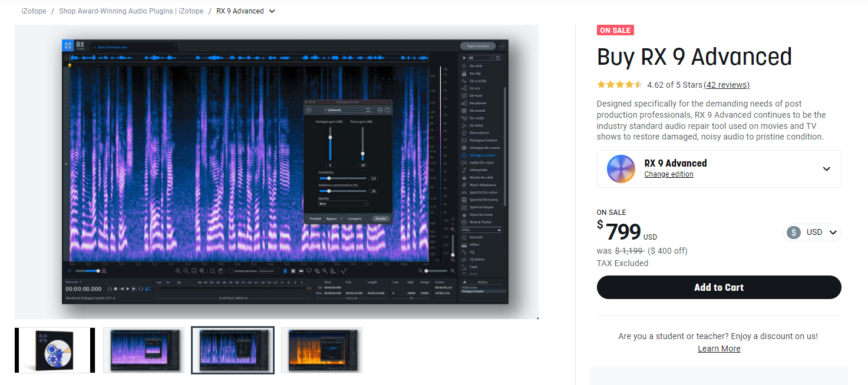868x385 pixels.
Task: Click Add to Cart
Action: coord(719,287)
